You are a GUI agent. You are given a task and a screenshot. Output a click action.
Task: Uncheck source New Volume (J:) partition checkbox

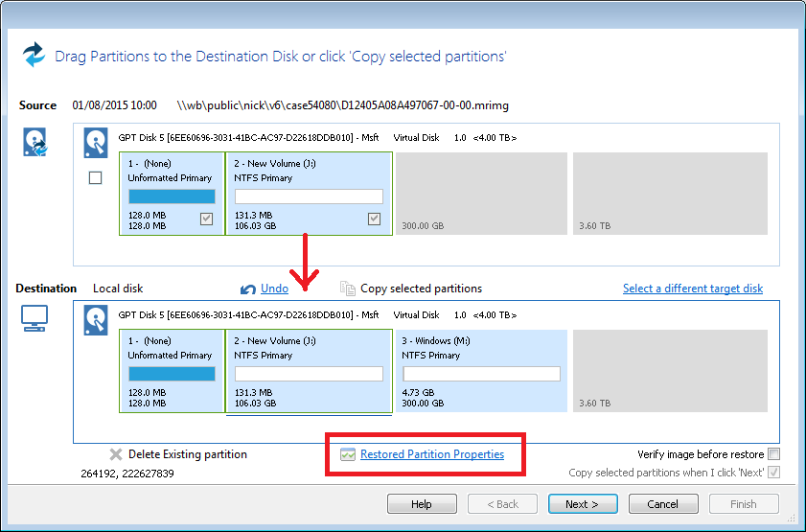pyautogui.click(x=374, y=220)
